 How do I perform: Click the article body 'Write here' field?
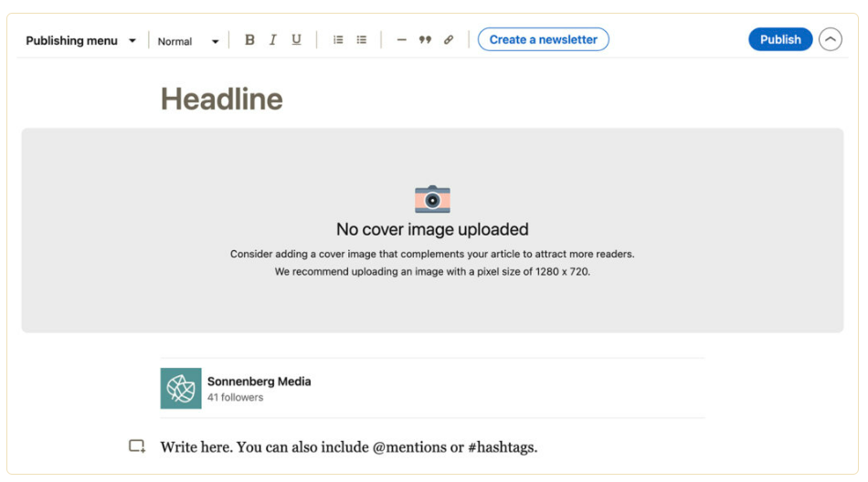348,447
